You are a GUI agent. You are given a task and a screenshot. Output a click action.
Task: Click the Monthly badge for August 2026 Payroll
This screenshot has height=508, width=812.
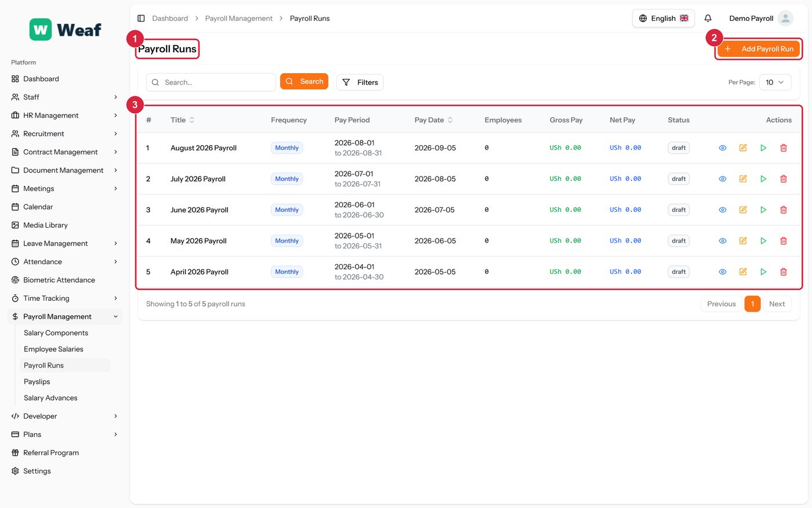tap(287, 148)
